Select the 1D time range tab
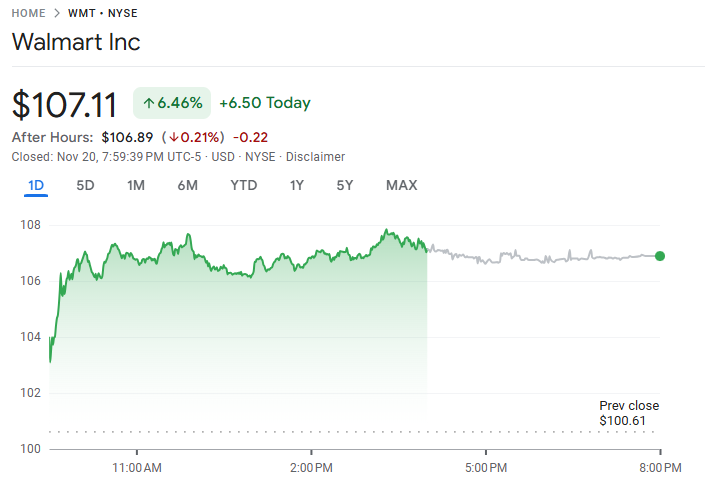 coord(36,185)
